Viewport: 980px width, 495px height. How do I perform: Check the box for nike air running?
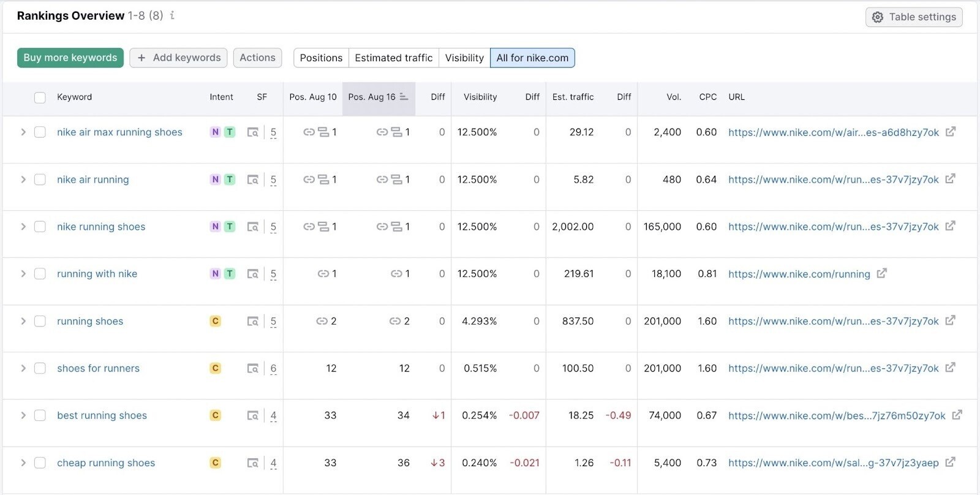point(40,179)
